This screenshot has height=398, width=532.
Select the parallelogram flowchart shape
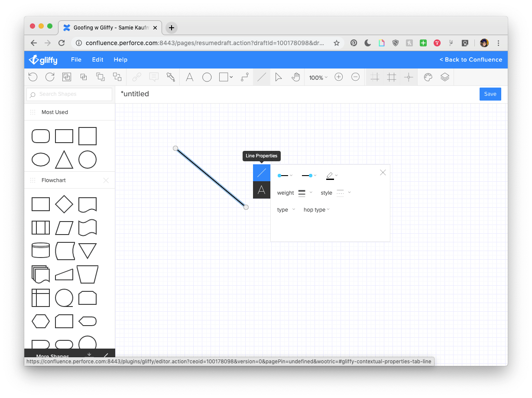pos(64,228)
